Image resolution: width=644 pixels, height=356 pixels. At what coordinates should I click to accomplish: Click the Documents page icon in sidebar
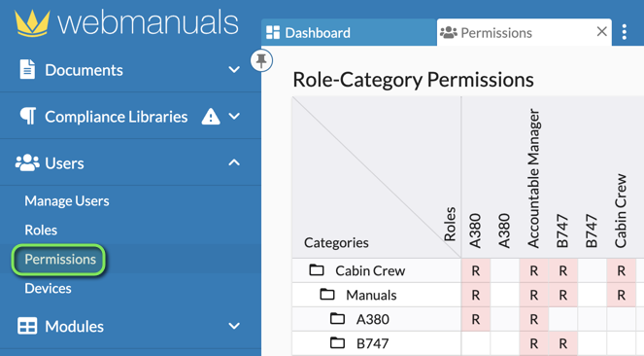coord(27,69)
